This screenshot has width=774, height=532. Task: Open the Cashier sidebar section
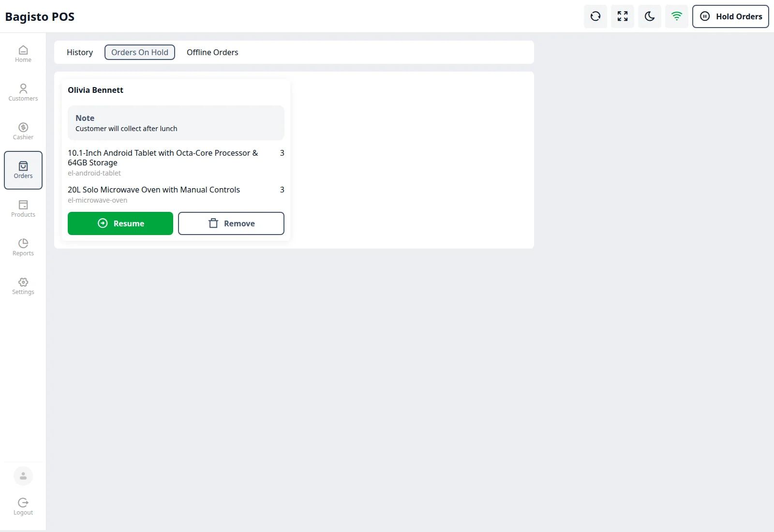(23, 132)
